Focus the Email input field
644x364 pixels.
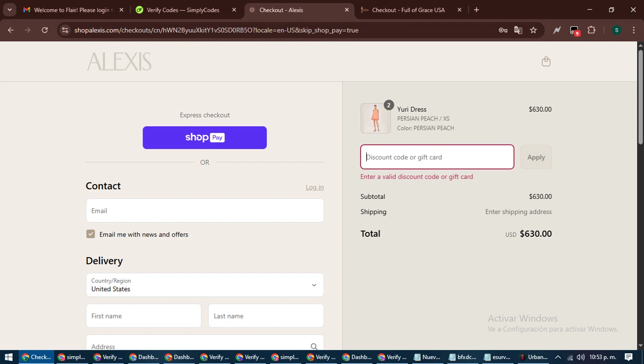[205, 211]
